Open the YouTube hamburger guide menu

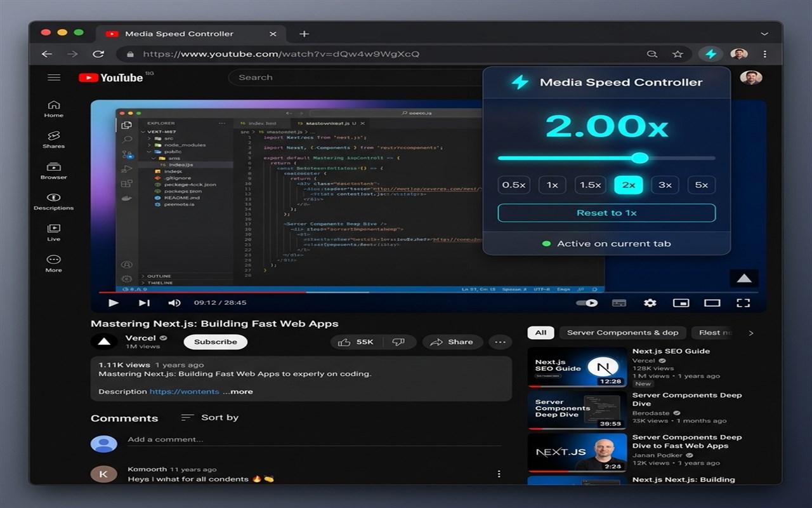click(54, 77)
